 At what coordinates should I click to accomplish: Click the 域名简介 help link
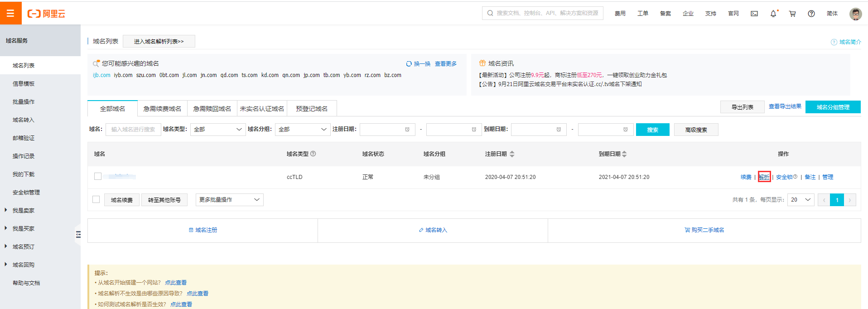pyautogui.click(x=846, y=42)
